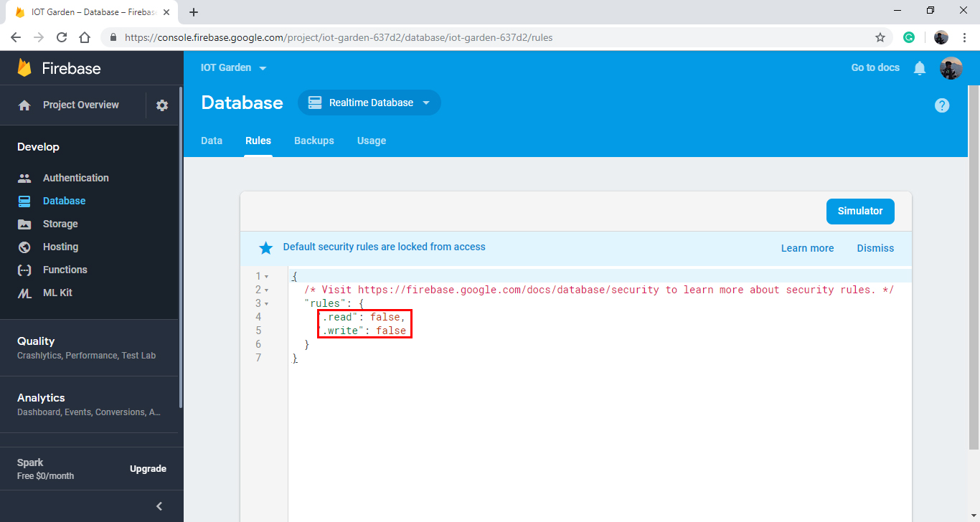Reload the page

pos(62,37)
